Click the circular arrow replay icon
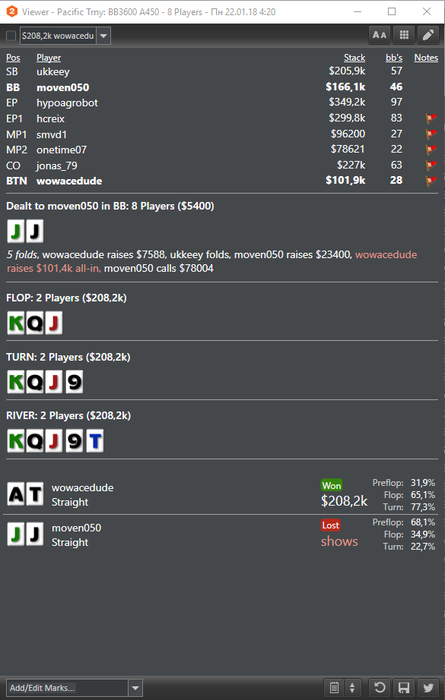The height and width of the screenshot is (700, 445). click(380, 688)
